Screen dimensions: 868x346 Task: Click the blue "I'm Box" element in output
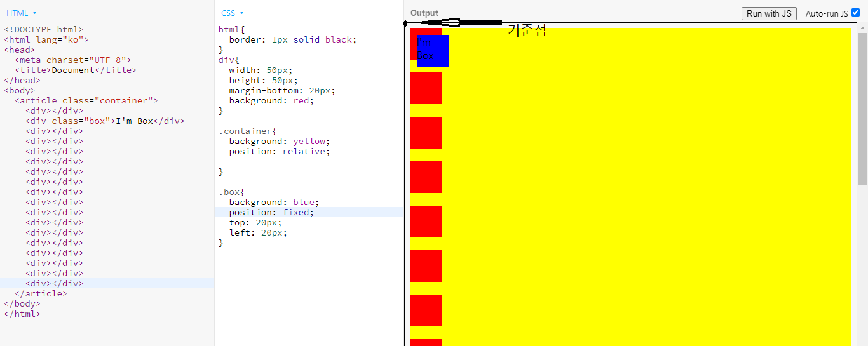[433, 50]
